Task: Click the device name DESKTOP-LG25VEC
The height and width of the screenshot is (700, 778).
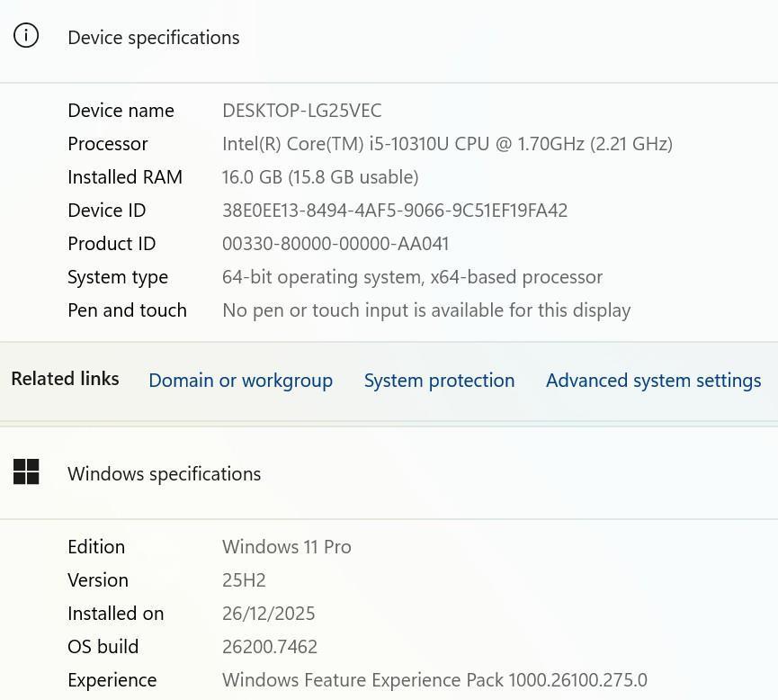Action: click(x=301, y=111)
